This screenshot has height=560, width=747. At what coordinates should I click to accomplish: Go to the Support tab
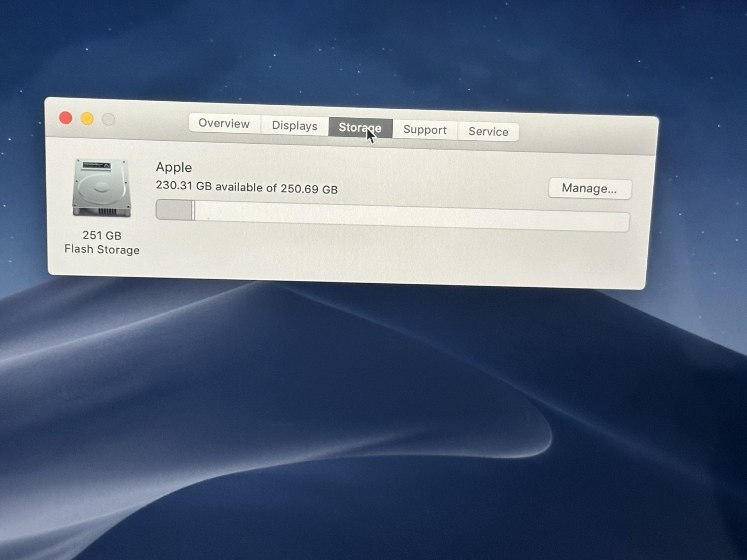pos(425,130)
